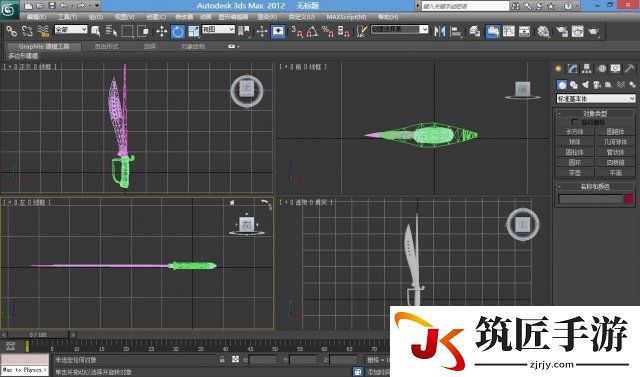Toggle 3D Snaps in the main toolbar
The width and height of the screenshot is (640, 377).
pos(297,31)
